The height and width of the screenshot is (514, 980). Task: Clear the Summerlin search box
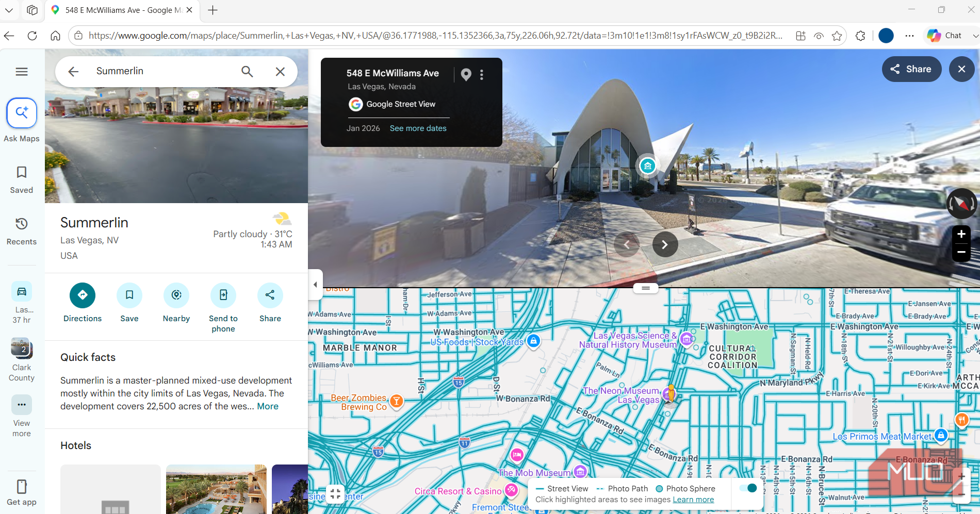pyautogui.click(x=280, y=72)
